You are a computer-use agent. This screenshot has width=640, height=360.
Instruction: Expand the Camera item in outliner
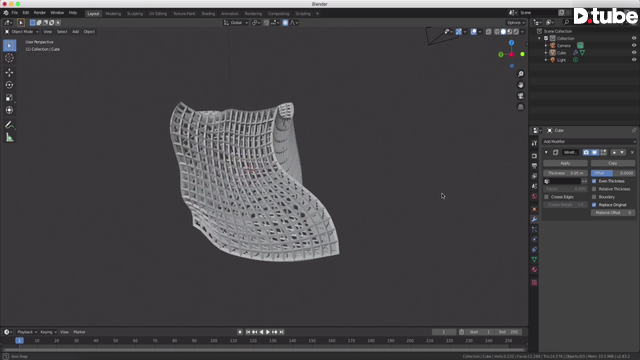point(546,45)
